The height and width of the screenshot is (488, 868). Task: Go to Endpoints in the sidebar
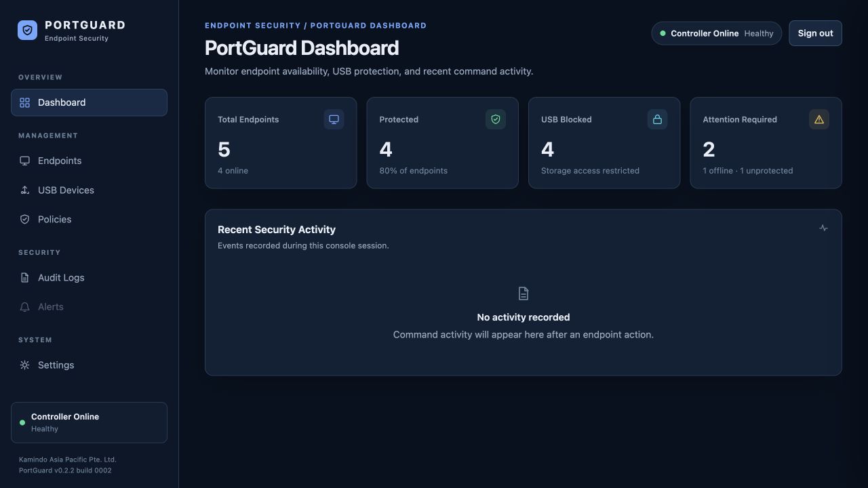click(89, 161)
